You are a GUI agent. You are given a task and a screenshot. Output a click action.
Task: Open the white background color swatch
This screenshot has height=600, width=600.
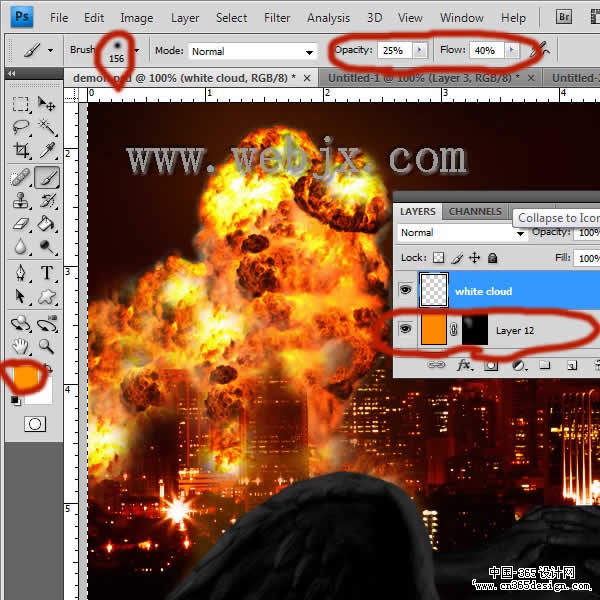[44, 395]
